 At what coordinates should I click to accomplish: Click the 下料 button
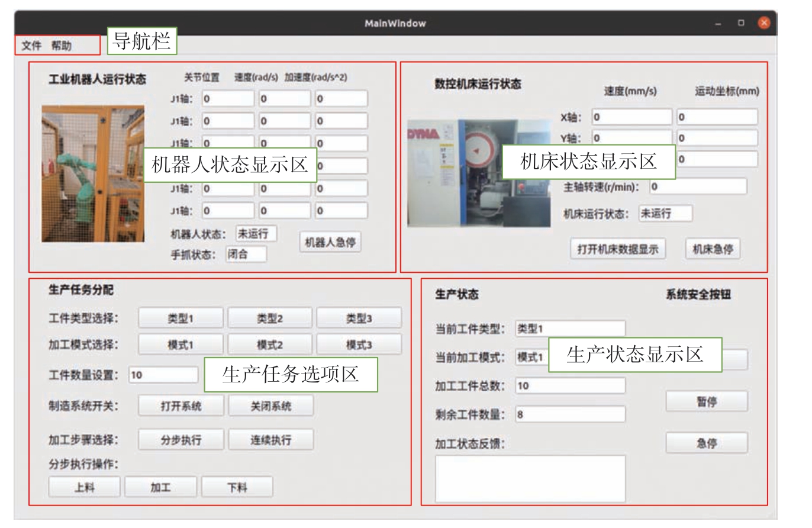tap(237, 487)
